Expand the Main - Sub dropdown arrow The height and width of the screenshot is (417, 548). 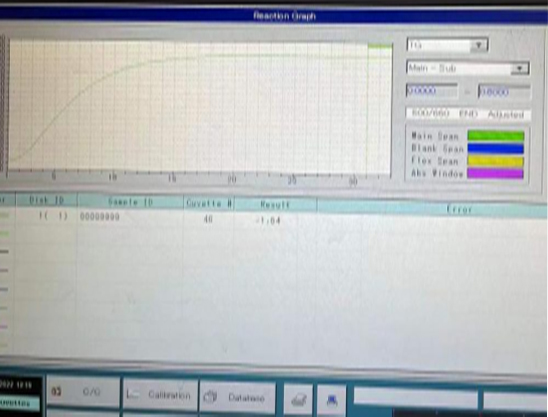pyautogui.click(x=520, y=69)
